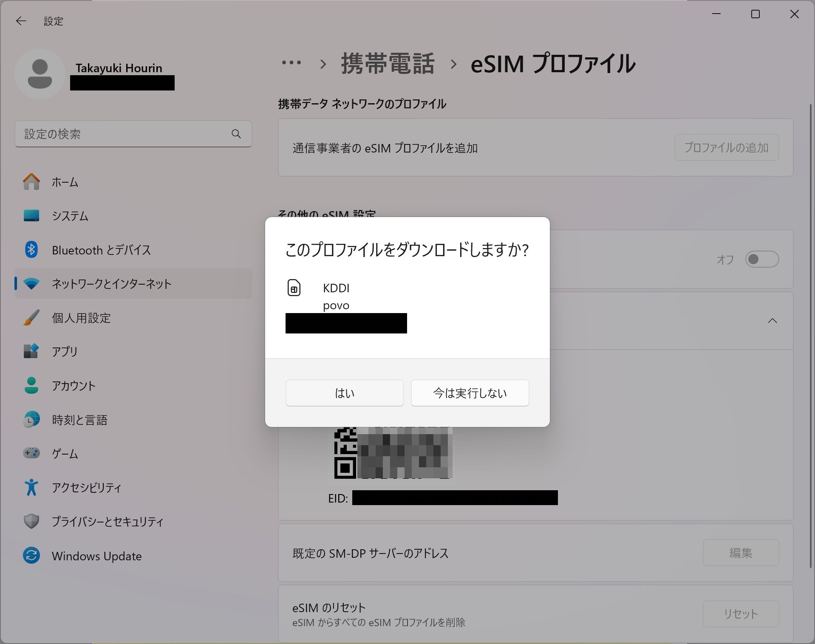This screenshot has width=815, height=644.
Task: Click the Takayuki Hourin account name
Action: tap(119, 68)
